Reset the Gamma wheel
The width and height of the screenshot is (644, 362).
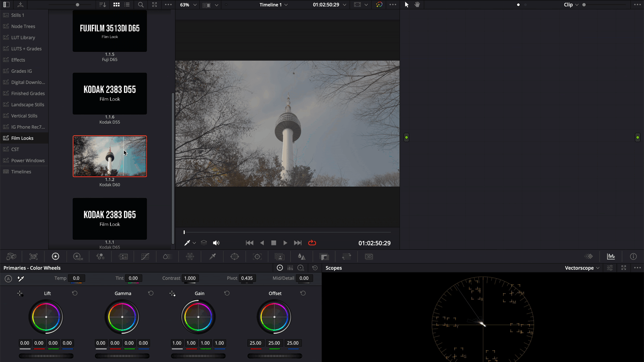click(x=151, y=293)
